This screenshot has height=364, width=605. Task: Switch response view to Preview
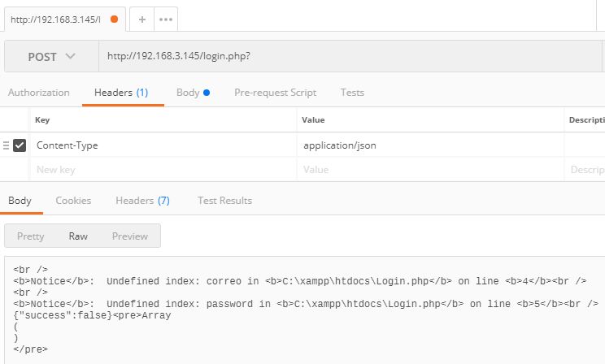[129, 236]
